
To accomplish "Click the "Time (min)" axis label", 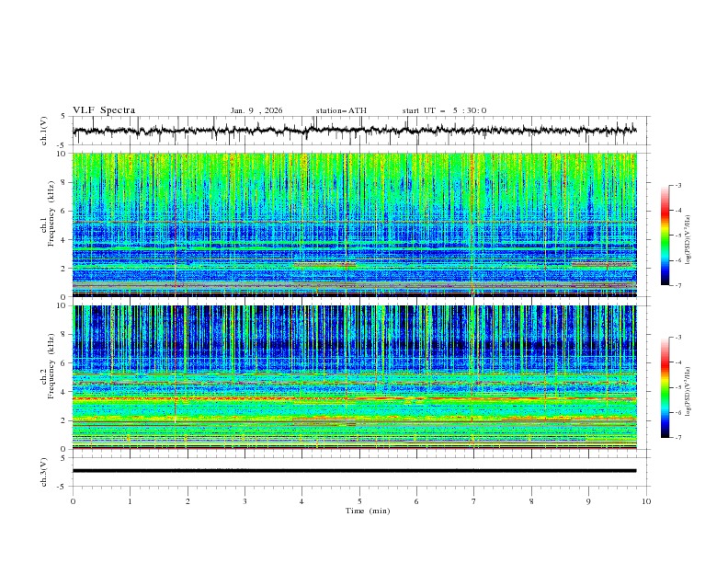I will pos(368,511).
